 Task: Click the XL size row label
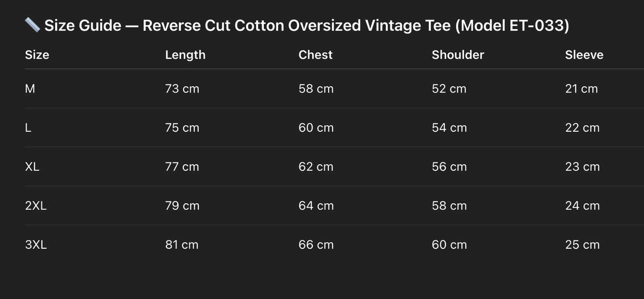pos(32,167)
